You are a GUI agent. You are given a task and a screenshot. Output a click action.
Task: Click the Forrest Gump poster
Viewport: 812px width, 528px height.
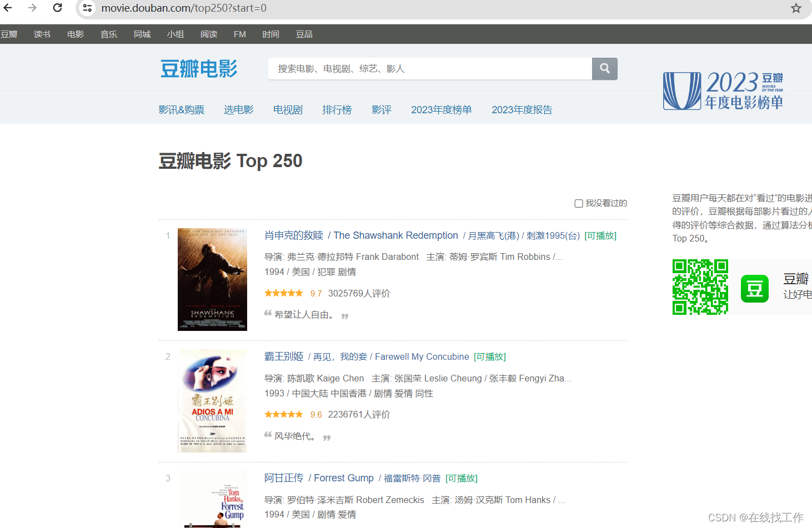click(x=212, y=500)
